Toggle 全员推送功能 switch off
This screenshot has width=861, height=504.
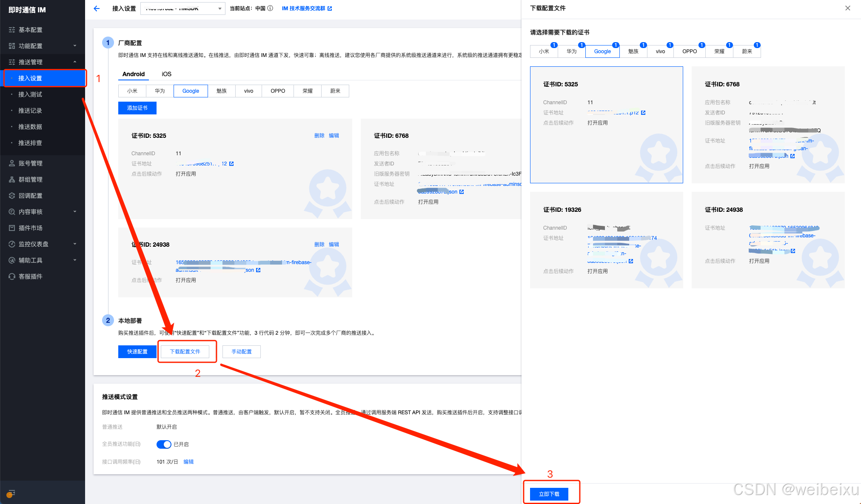tap(164, 444)
